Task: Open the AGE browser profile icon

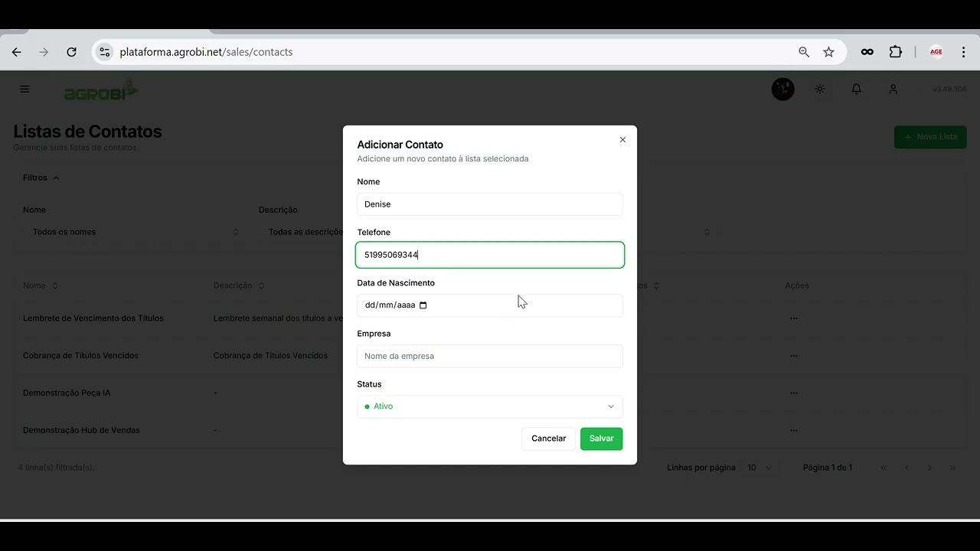Action: (936, 52)
